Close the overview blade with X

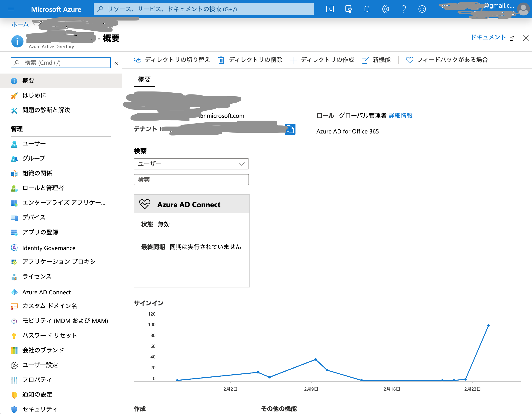click(525, 38)
